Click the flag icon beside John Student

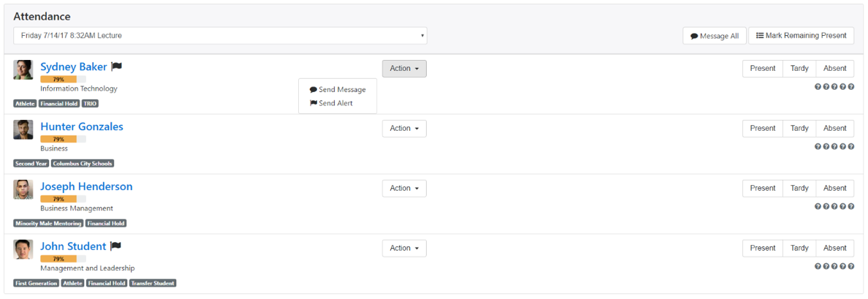point(115,246)
